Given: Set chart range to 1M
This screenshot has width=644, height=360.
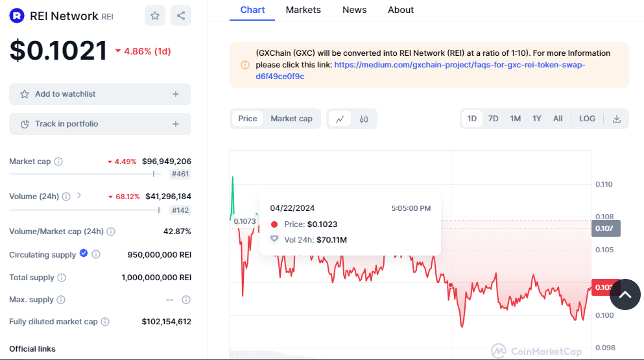Looking at the screenshot, I should pyautogui.click(x=515, y=119).
